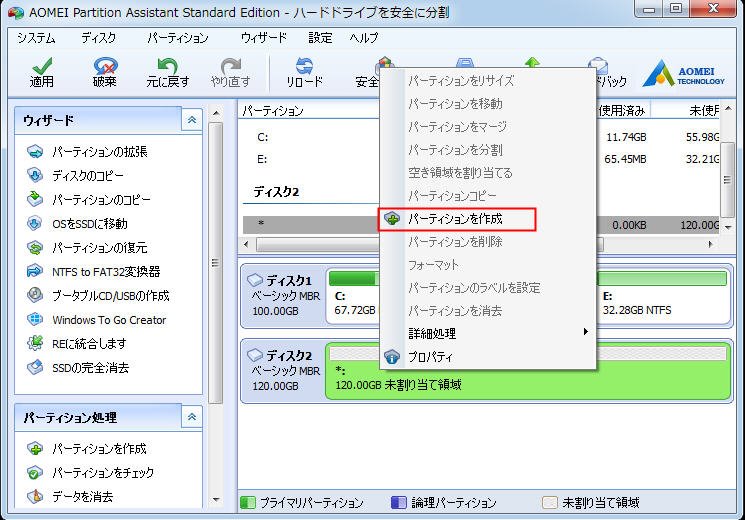The width and height of the screenshot is (745, 520).
Task: Open the ヘルプ menu
Action: pos(364,38)
